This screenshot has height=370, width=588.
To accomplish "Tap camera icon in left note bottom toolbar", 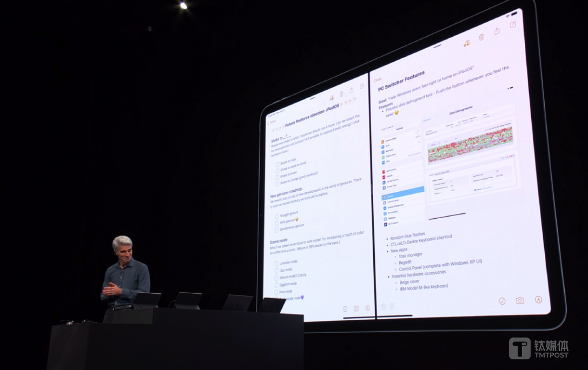I will coord(356,308).
